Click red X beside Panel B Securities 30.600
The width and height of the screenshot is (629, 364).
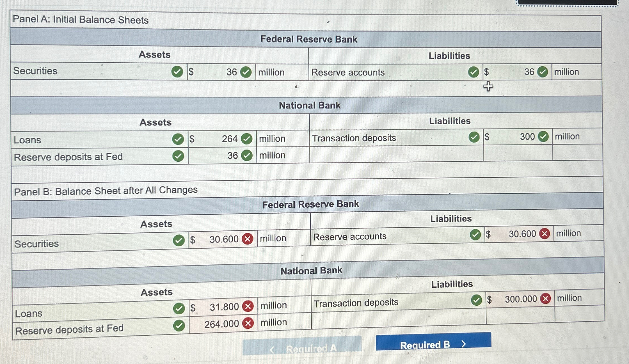tap(248, 239)
